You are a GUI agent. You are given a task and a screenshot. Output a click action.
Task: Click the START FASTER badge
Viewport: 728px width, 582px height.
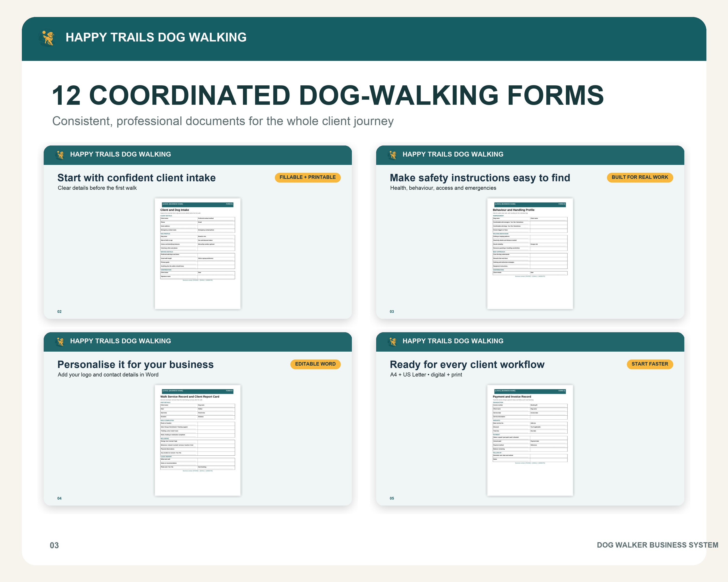(x=650, y=364)
